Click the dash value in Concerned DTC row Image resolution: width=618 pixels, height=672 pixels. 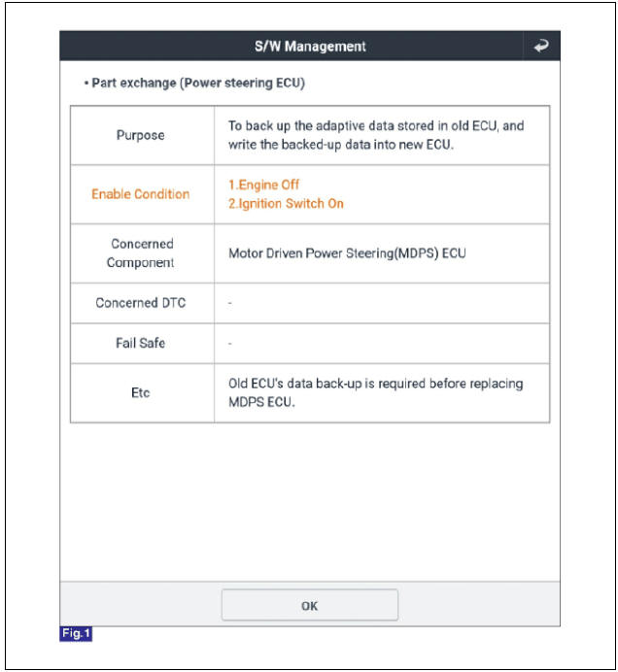tap(230, 303)
